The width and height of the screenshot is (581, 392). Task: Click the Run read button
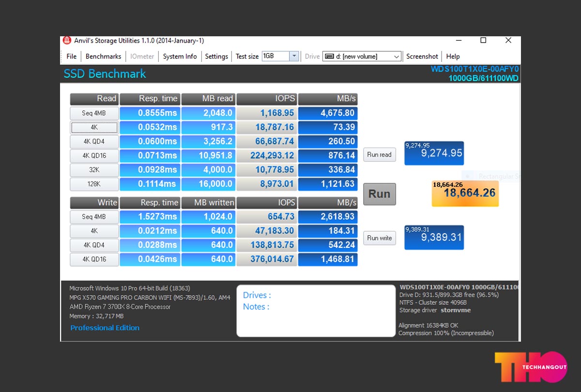tap(379, 155)
